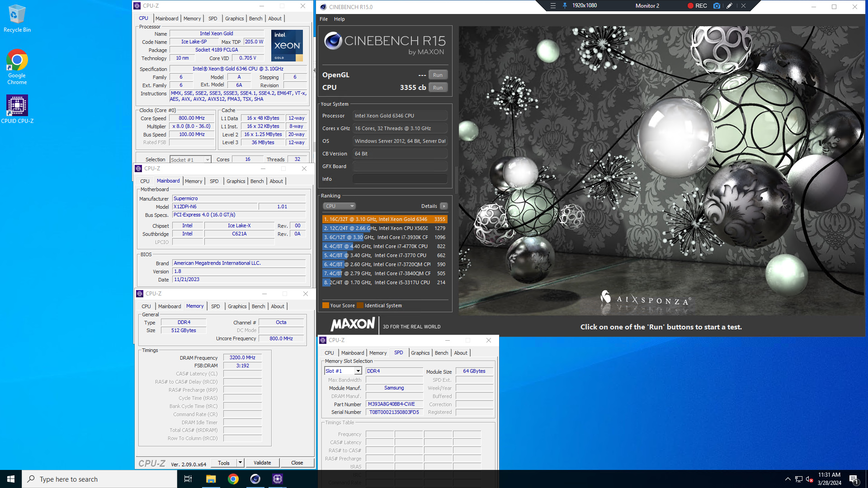Open CPU tab in Memory CPU-Z window
868x488 pixels.
point(146,306)
